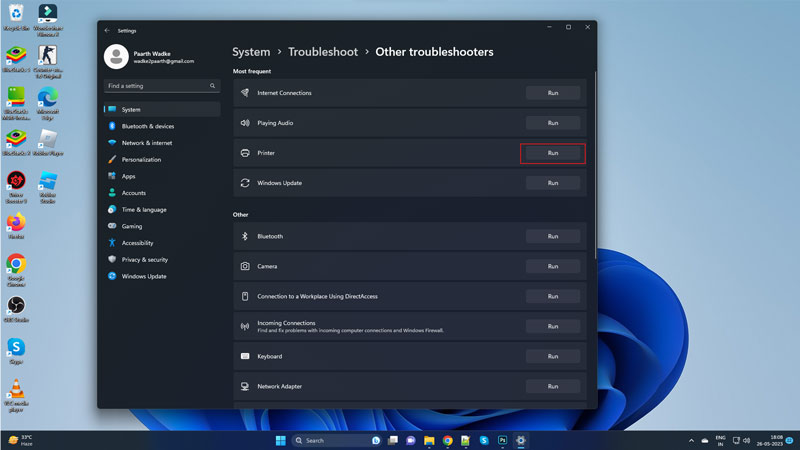Select the Driver Booster desktop icon
The height and width of the screenshot is (450, 800).
click(16, 187)
